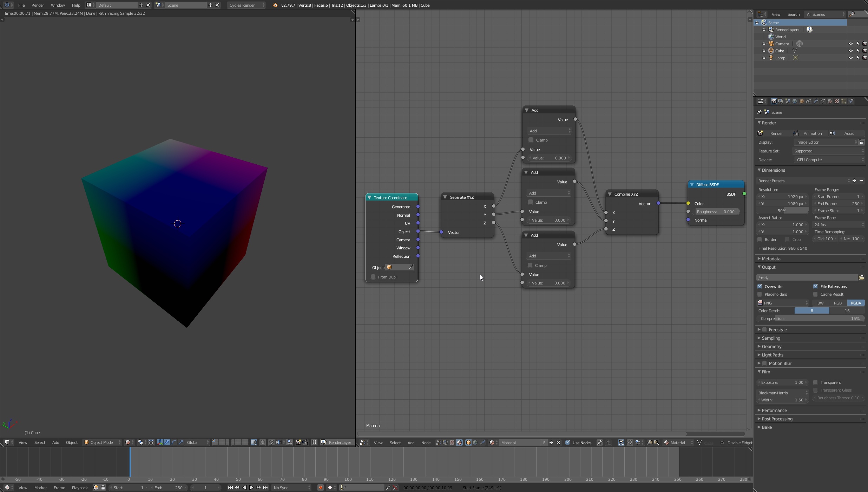
Task: Open the Object Mode dropdown
Action: click(102, 442)
